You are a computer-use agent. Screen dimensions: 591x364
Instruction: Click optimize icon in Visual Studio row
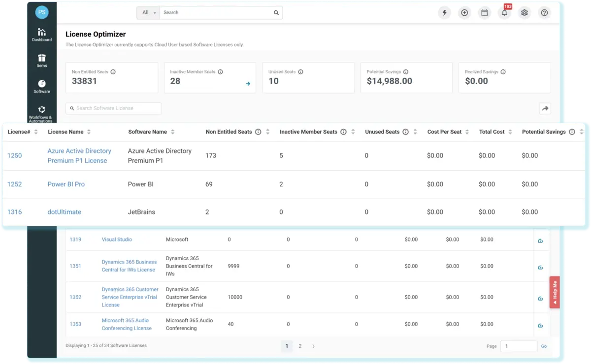click(540, 240)
